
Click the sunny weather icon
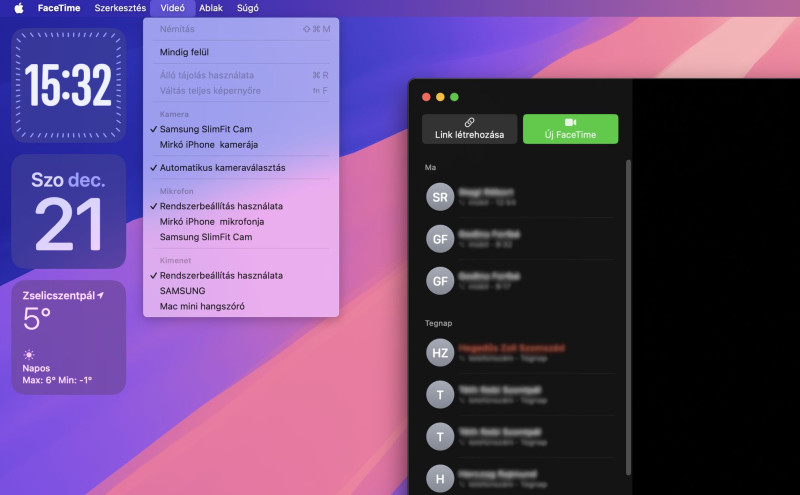[29, 355]
